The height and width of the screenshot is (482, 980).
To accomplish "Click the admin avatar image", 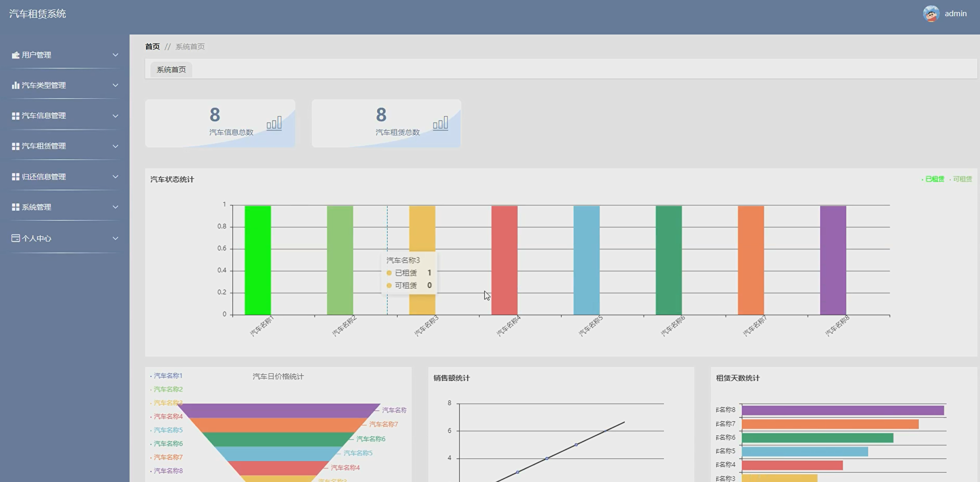I will point(931,14).
